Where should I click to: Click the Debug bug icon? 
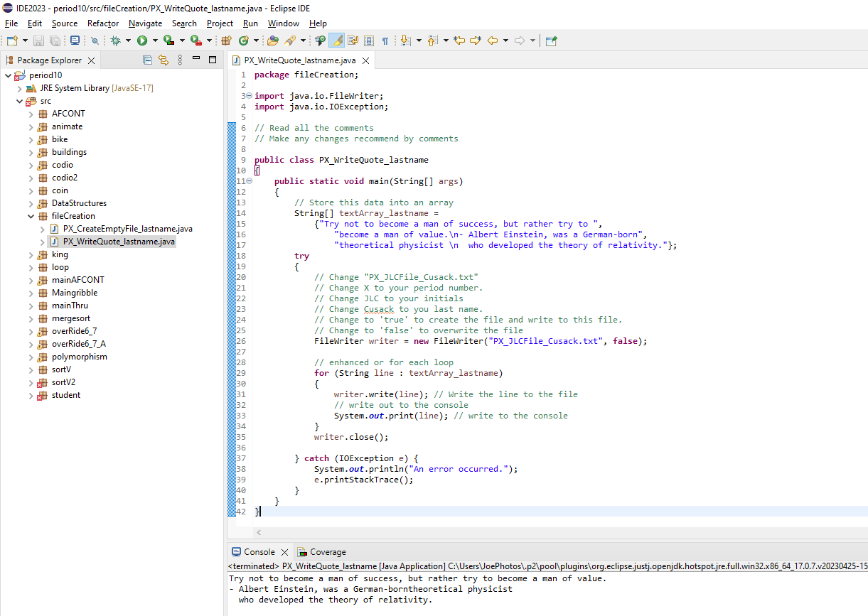115,41
